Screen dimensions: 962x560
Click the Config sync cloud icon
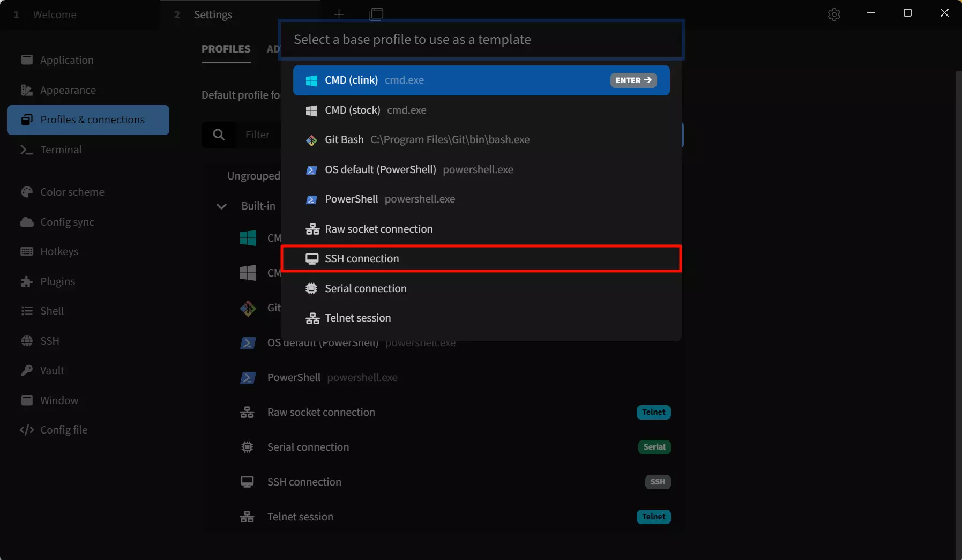click(27, 222)
